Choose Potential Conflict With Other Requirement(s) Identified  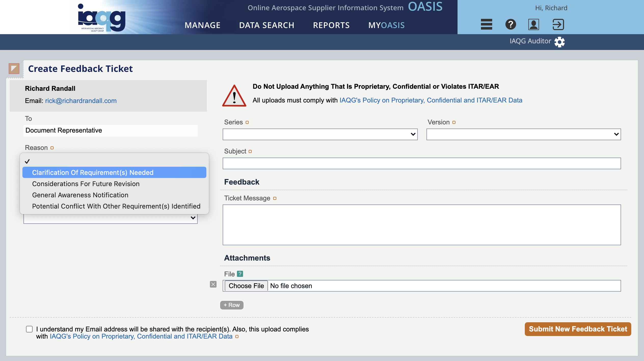click(114, 206)
